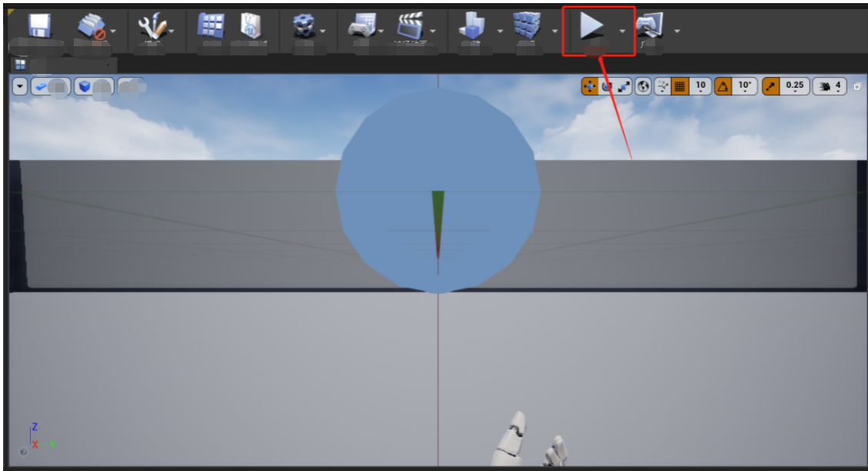Image resolution: width=868 pixels, height=471 pixels.
Task: Select the translate move gizmo tool
Action: [590, 86]
